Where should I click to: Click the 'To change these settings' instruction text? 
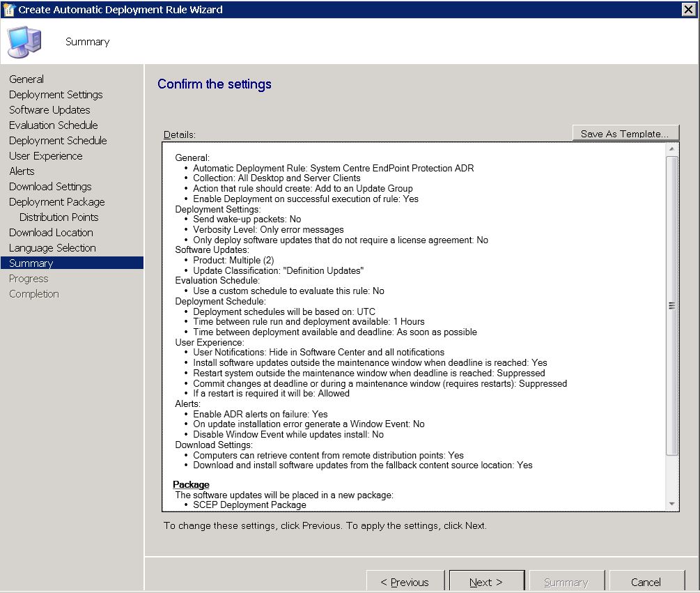325,525
